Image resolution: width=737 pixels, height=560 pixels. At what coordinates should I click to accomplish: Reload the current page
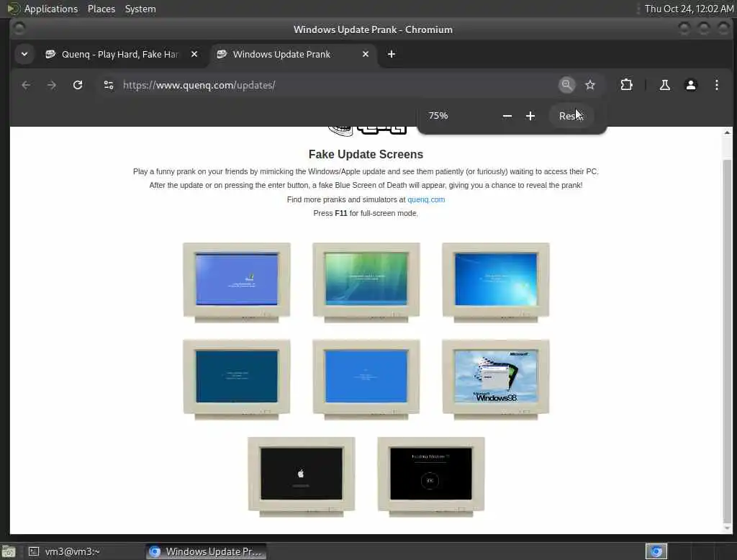point(78,85)
